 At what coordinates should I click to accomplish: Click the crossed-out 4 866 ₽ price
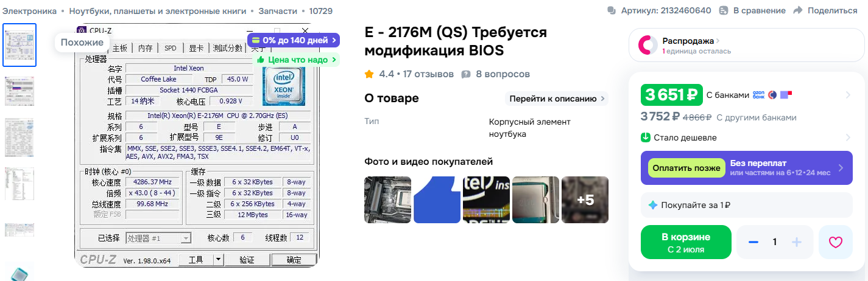[x=697, y=117]
